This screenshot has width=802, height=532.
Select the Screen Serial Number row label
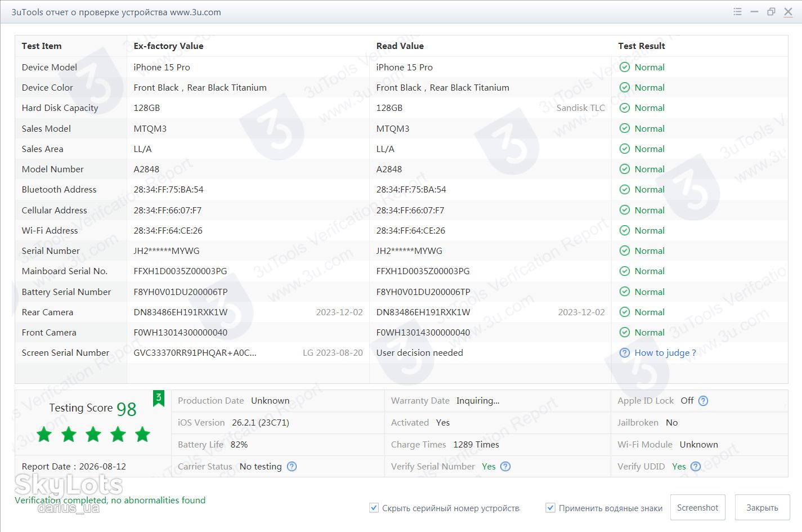pos(65,353)
